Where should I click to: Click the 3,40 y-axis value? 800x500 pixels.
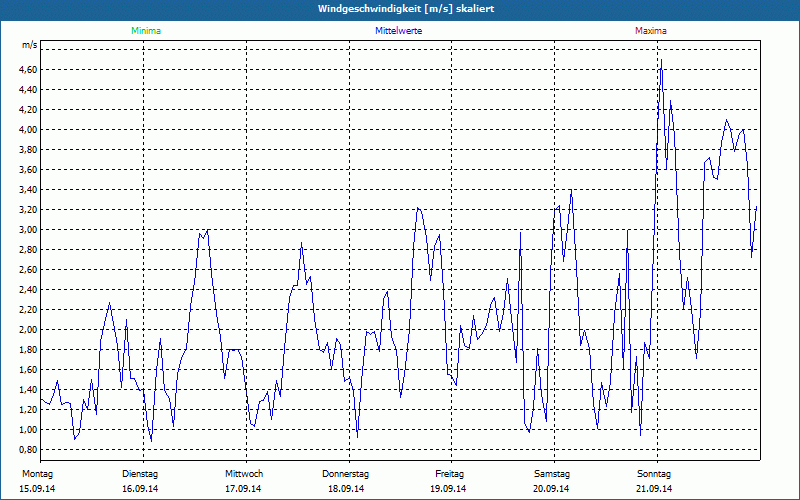(x=29, y=190)
